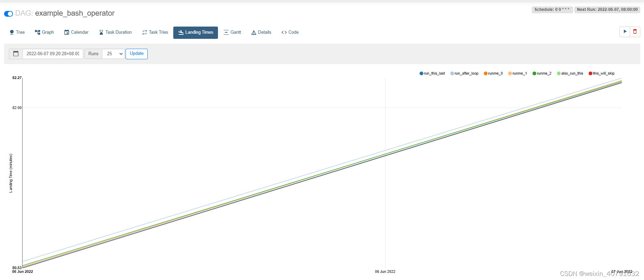View the DAG Code tab
Image resolution: width=644 pixels, height=280 pixels.
pyautogui.click(x=290, y=32)
